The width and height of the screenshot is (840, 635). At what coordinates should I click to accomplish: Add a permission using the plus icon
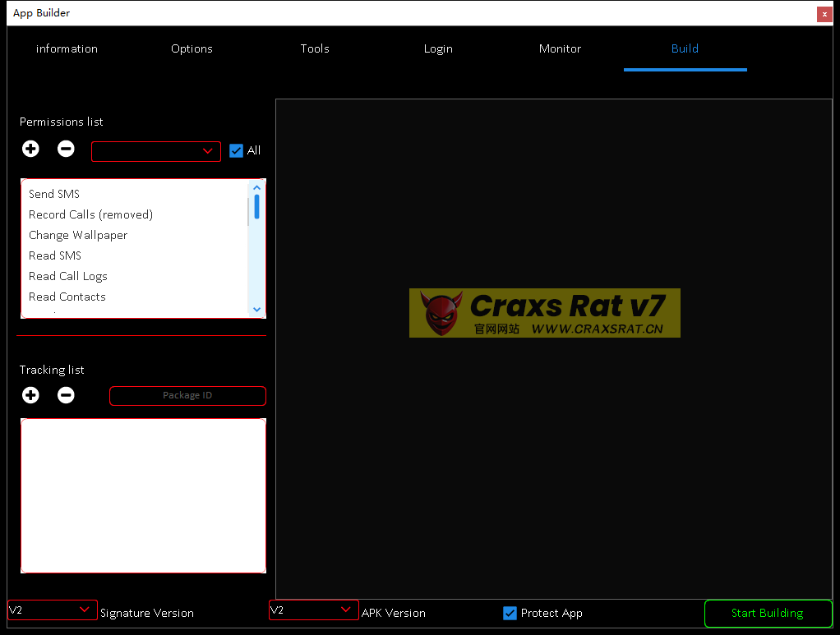[30, 149]
